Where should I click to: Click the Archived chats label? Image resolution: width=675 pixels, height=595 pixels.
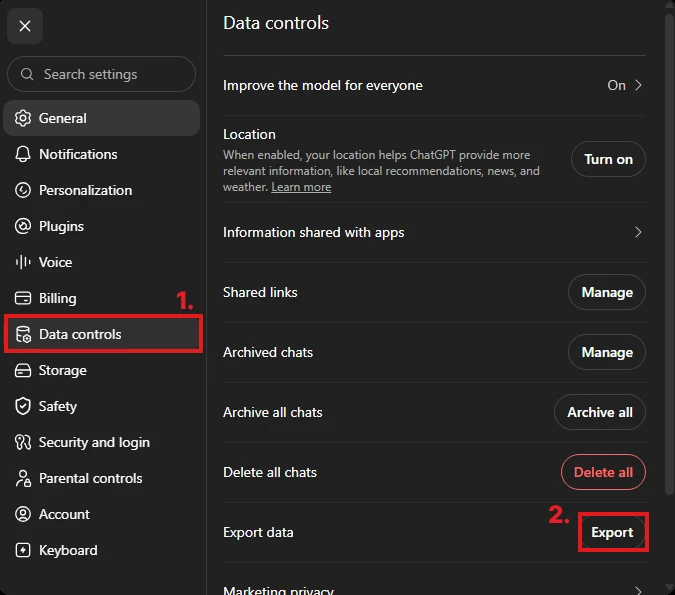[x=268, y=352]
